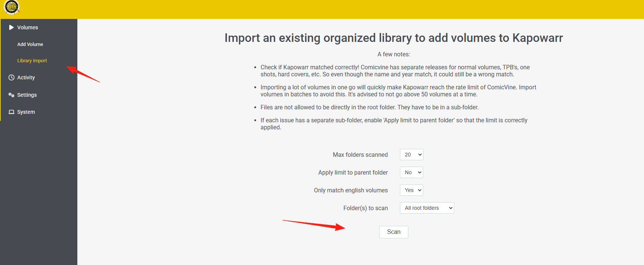Click the gears icon next to Settings
Image resolution: width=644 pixels, height=265 pixels.
[11, 95]
